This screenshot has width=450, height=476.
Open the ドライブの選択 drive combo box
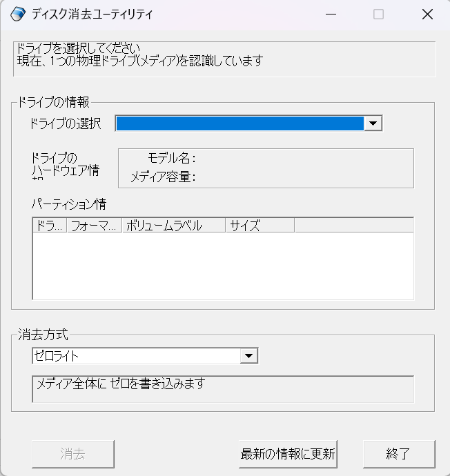click(x=239, y=123)
